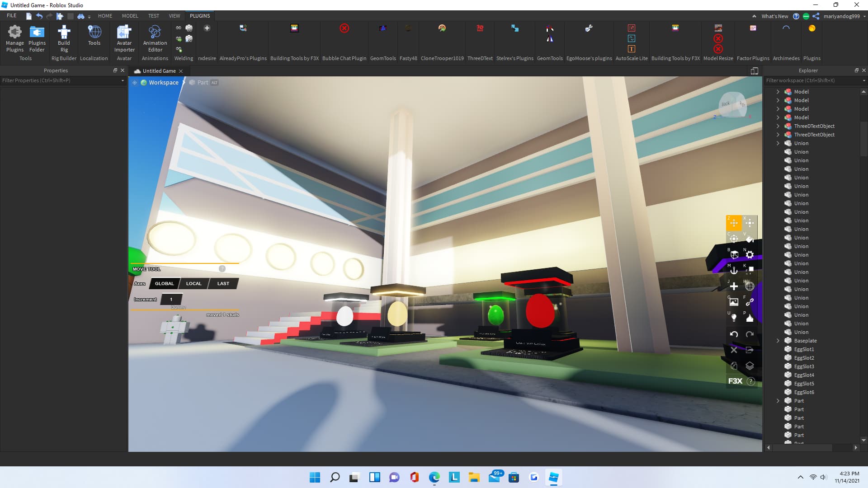
Task: Select the F3X Paint tool
Action: click(x=750, y=239)
